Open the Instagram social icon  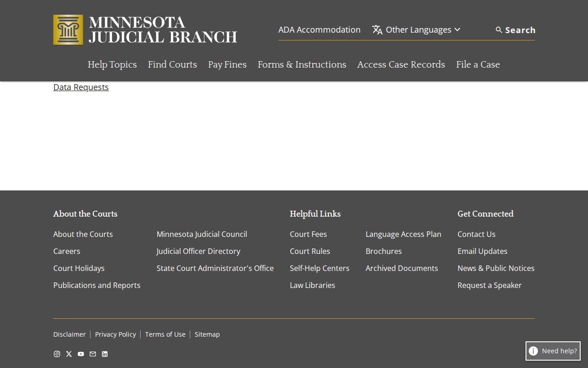coord(57,354)
